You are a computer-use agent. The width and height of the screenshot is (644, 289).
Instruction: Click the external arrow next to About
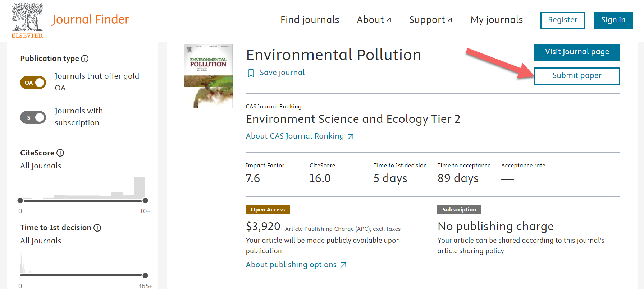click(x=389, y=20)
